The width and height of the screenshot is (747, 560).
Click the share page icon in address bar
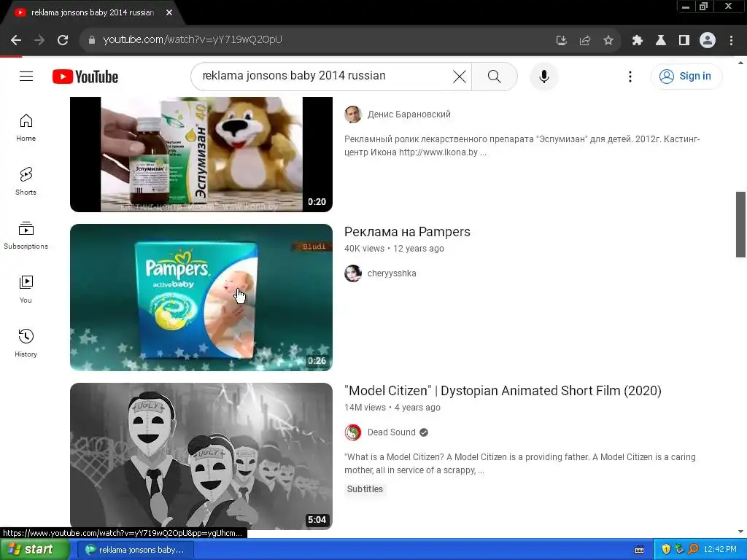coord(585,40)
